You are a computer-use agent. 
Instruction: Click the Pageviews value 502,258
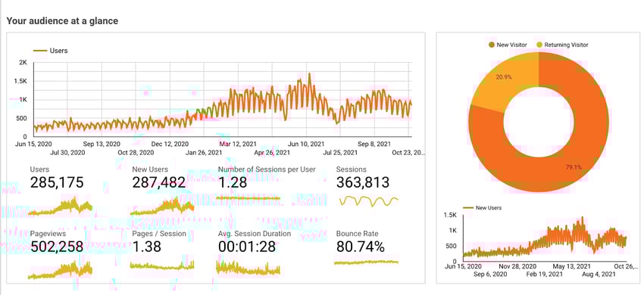[57, 247]
